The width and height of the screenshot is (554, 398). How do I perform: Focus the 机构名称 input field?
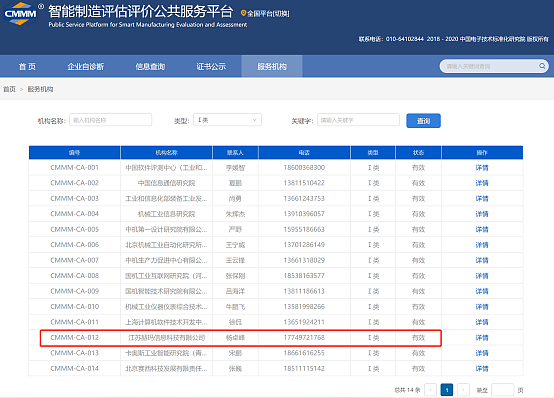coord(111,120)
